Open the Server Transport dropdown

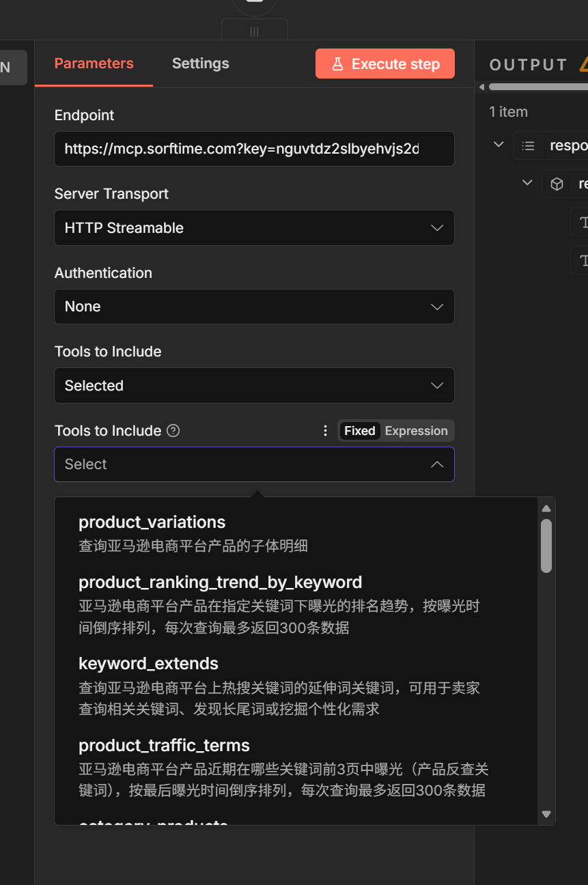[x=254, y=228]
